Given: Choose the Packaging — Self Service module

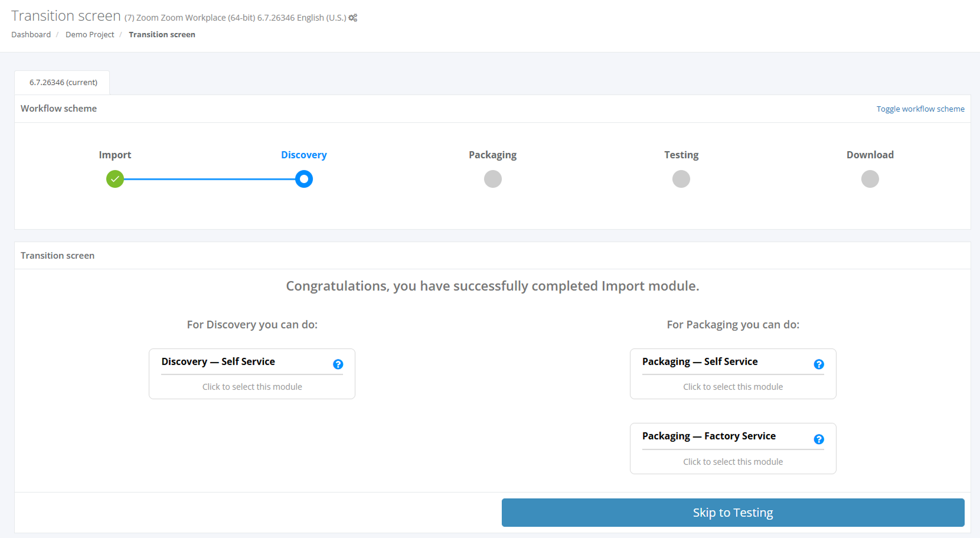Looking at the screenshot, I should click(x=733, y=386).
